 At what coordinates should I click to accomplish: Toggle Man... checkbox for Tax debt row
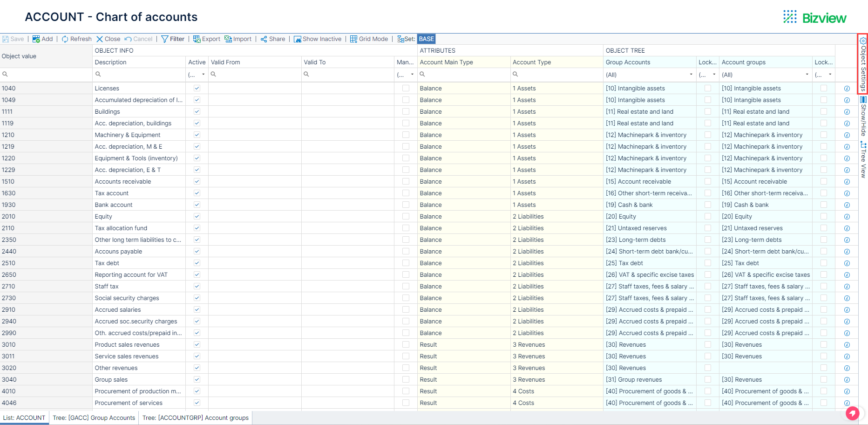(x=406, y=263)
